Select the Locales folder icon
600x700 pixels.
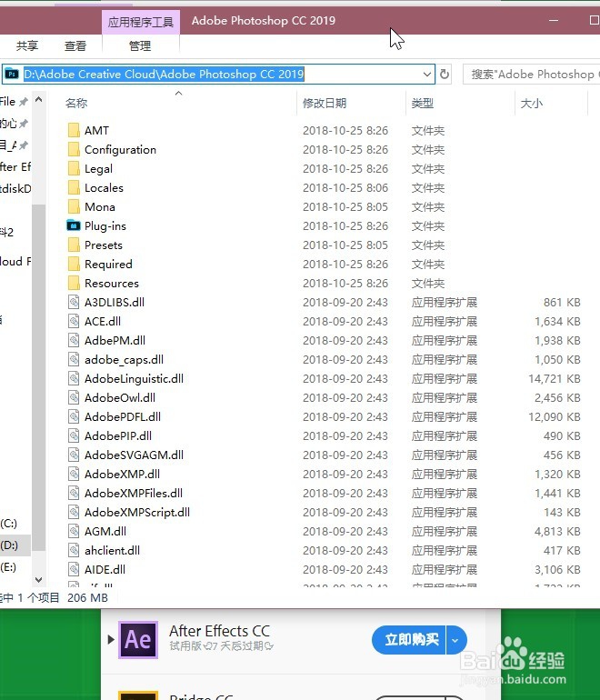[x=74, y=187]
